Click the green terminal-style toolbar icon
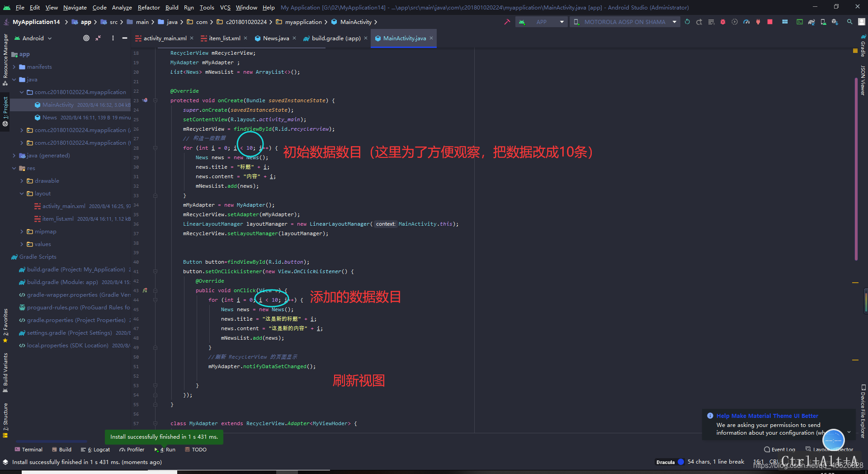 tap(799, 22)
